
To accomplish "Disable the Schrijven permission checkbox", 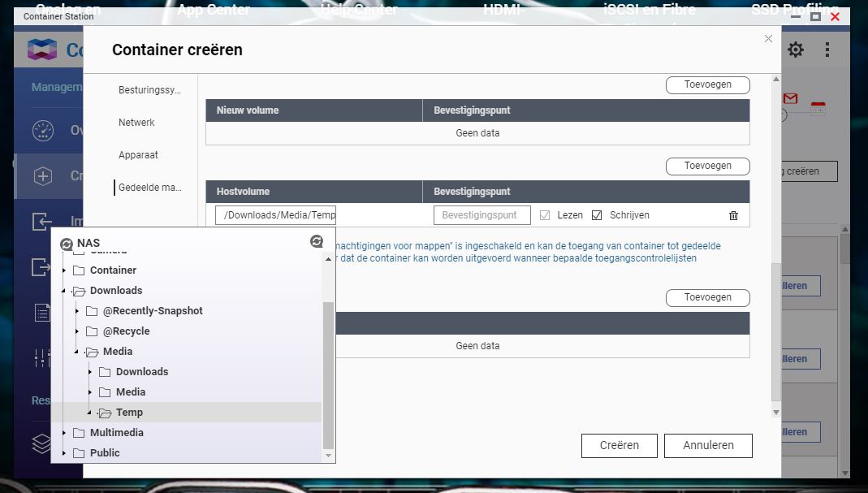I will coord(598,214).
